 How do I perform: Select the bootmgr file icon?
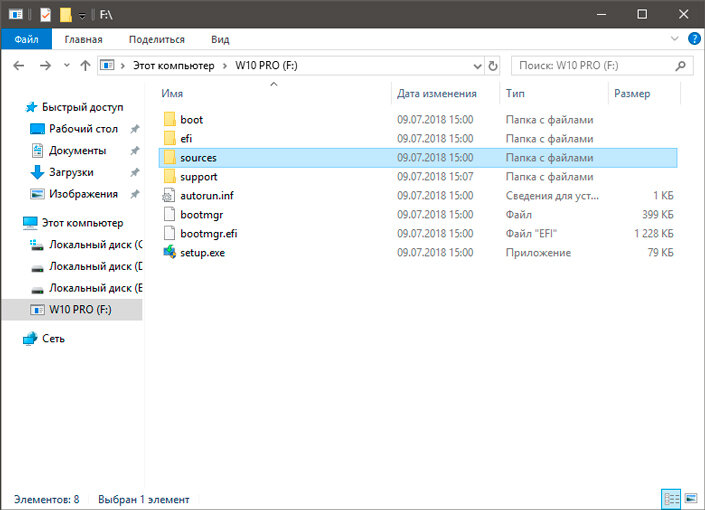pyautogui.click(x=169, y=214)
